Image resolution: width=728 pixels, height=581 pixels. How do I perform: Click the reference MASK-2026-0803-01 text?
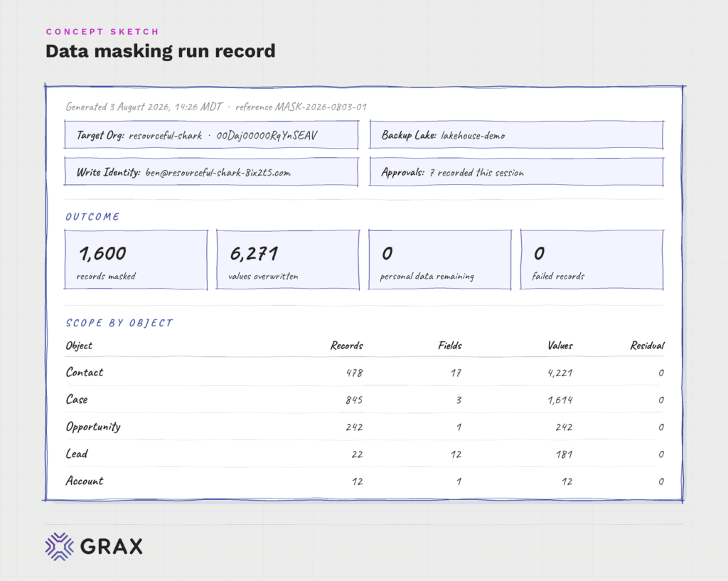[301, 107]
